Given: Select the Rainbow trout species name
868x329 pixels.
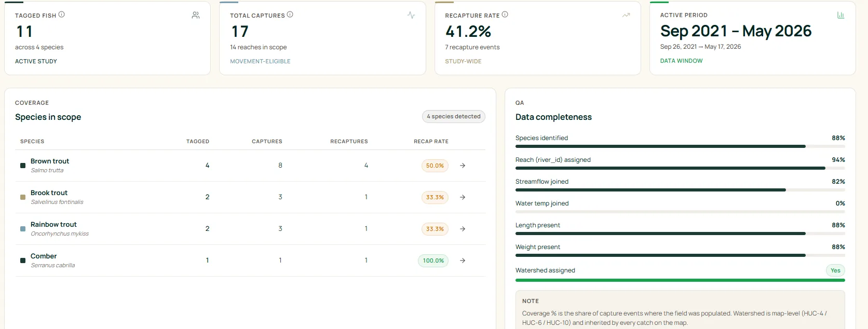Looking at the screenshot, I should [53, 225].
